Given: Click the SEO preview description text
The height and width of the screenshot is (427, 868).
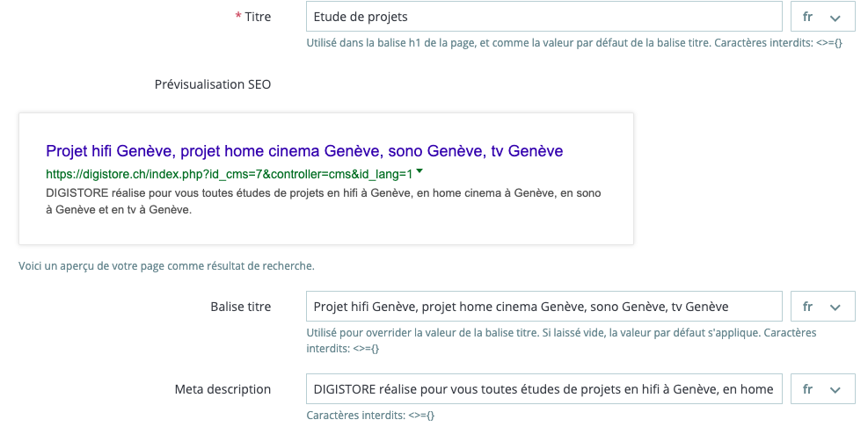Looking at the screenshot, I should click(324, 202).
